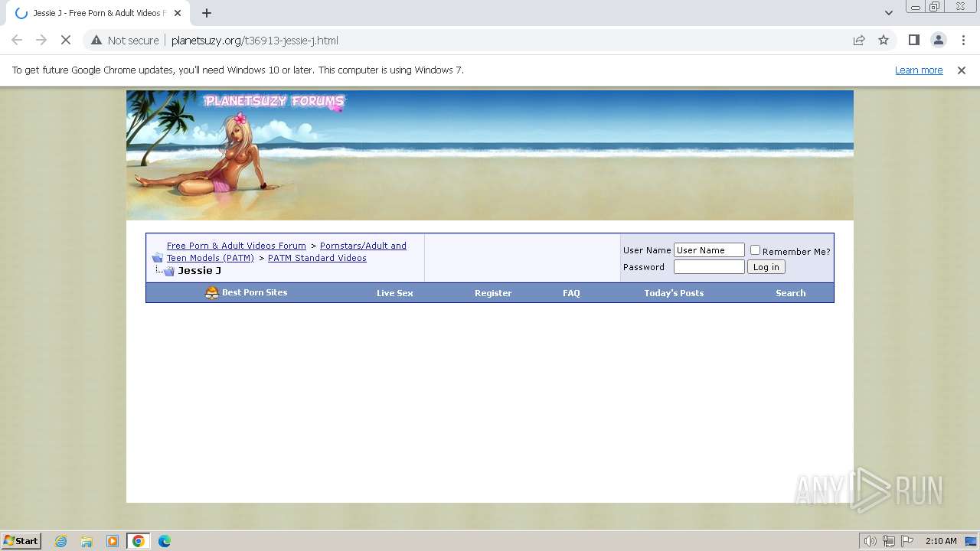This screenshot has height=551, width=980.
Task: Click the Jessie J thread title text
Action: click(200, 271)
